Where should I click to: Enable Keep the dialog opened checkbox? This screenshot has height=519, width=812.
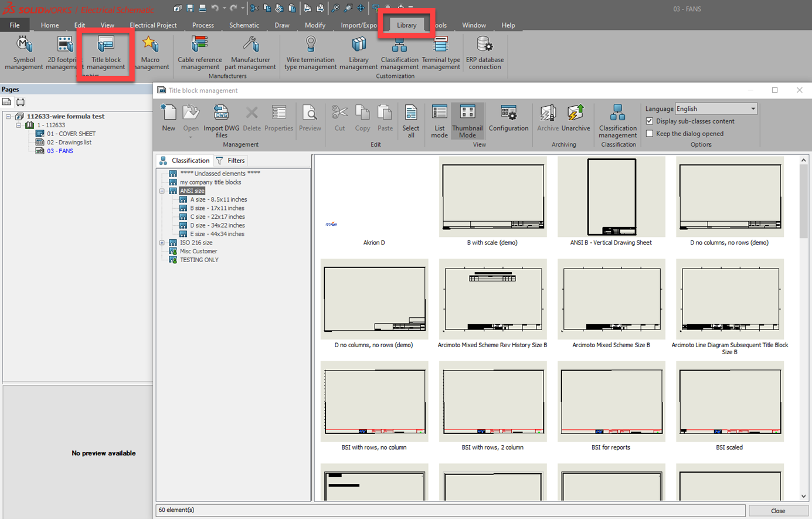point(650,134)
